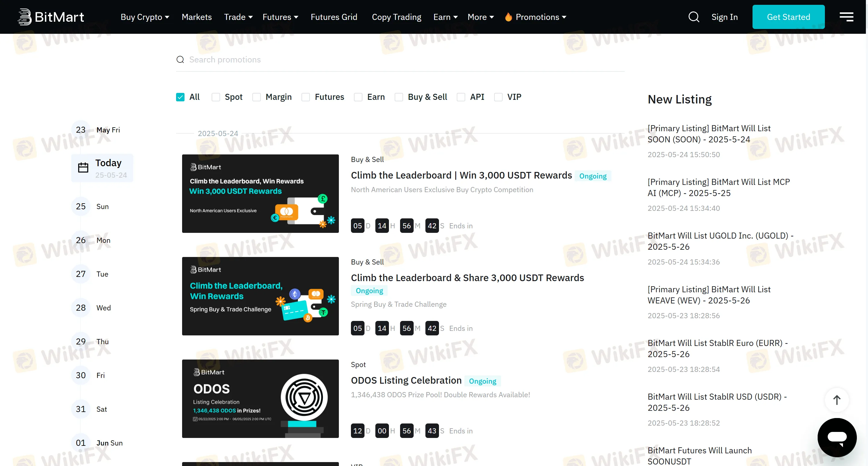
Task: Expand the Earn menu dropdown
Action: point(445,17)
